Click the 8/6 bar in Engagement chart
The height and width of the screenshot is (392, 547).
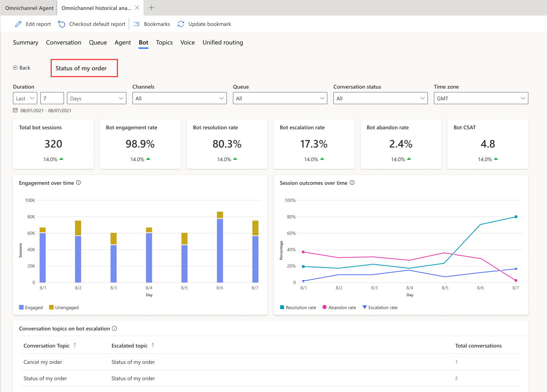click(x=220, y=247)
